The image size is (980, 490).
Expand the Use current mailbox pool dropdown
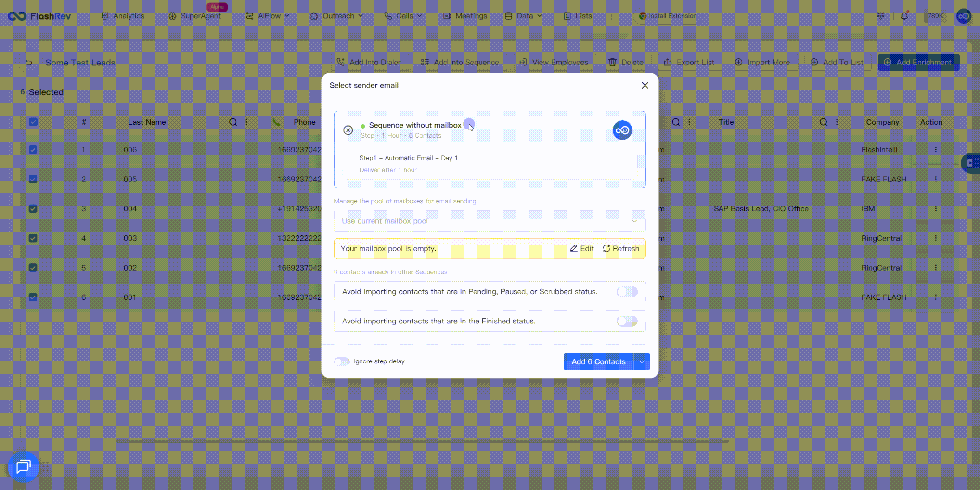point(490,221)
